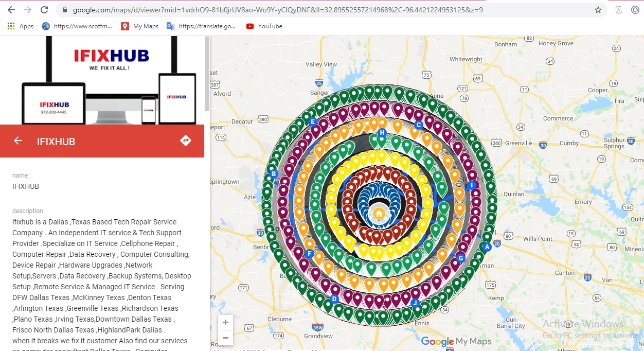644x351 pixels.
Task: Click map marker labeled B on the left
Action: point(274,174)
